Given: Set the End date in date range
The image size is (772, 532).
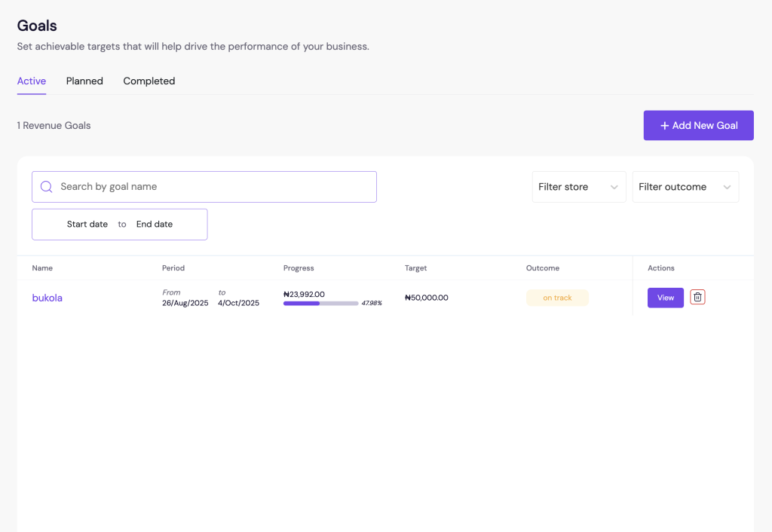Looking at the screenshot, I should tap(155, 225).
